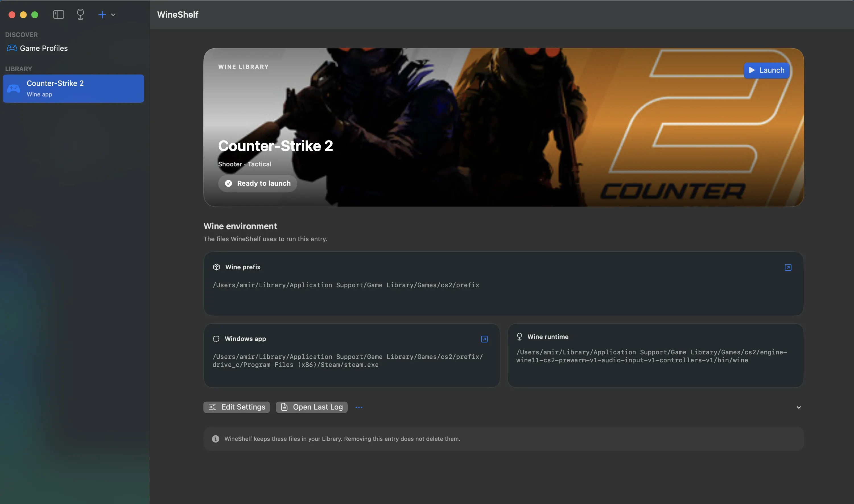Click the wine glass toolbar icon

point(81,15)
